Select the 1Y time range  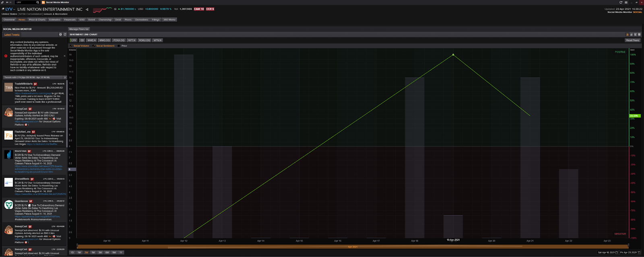click(x=121, y=253)
